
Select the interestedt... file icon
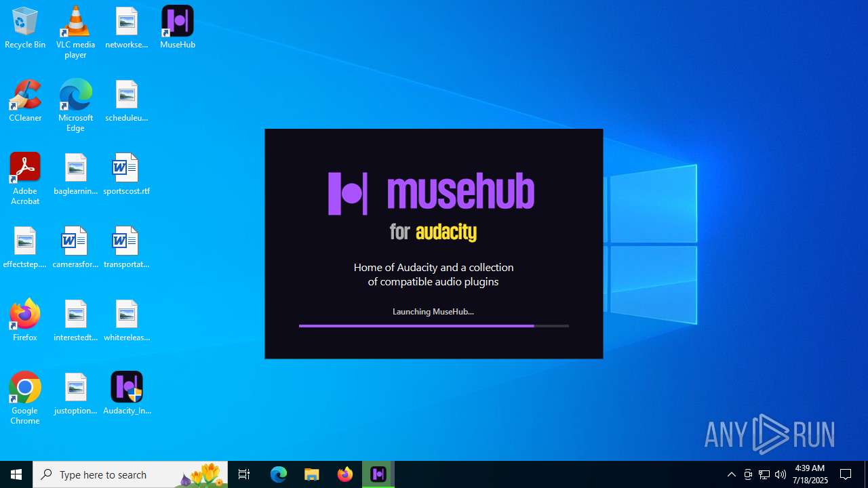pyautogui.click(x=75, y=321)
